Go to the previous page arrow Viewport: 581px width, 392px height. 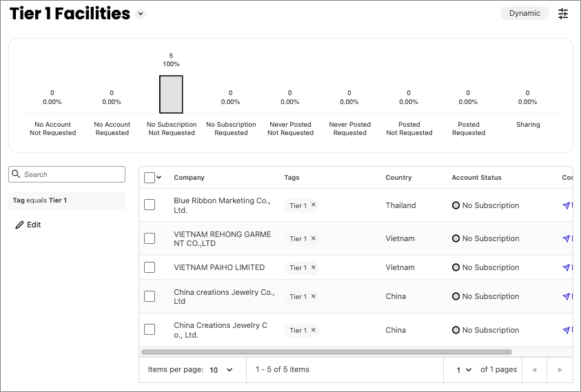coord(533,370)
